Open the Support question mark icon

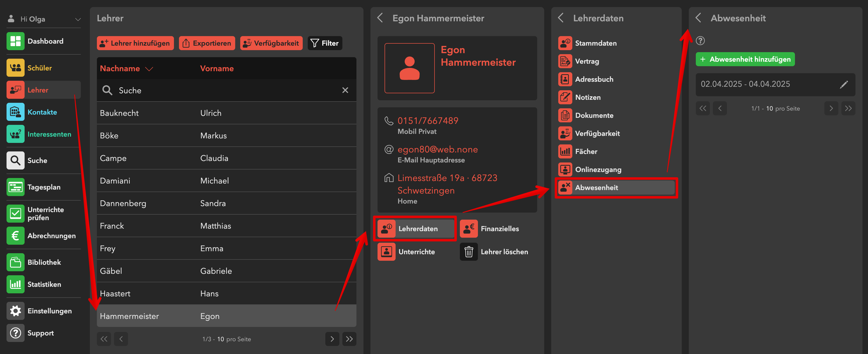(15, 333)
